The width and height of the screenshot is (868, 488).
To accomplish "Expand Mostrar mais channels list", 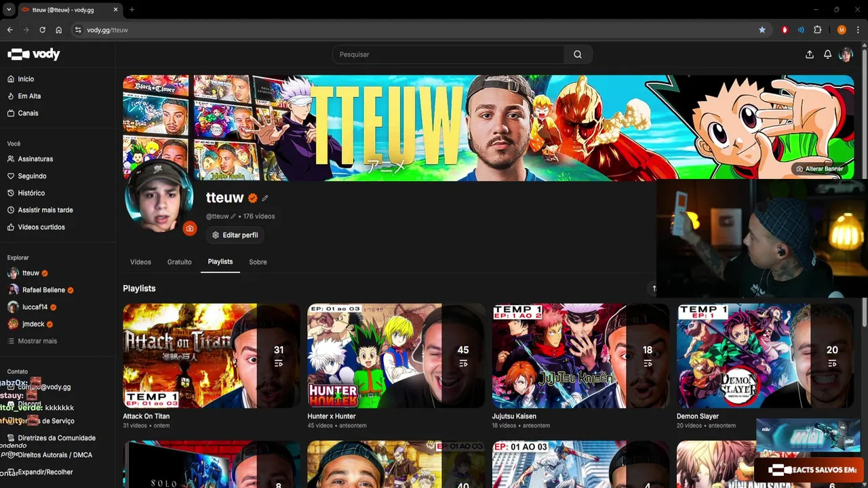I will [x=37, y=341].
